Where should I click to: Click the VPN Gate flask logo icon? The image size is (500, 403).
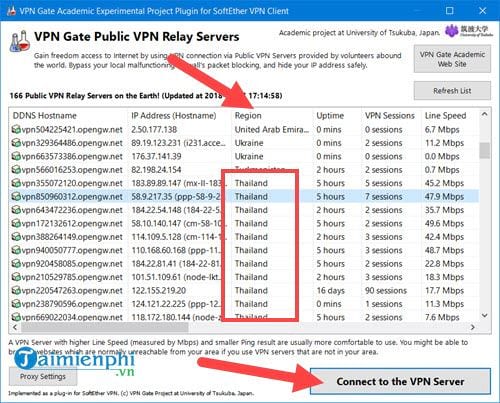coord(19,41)
